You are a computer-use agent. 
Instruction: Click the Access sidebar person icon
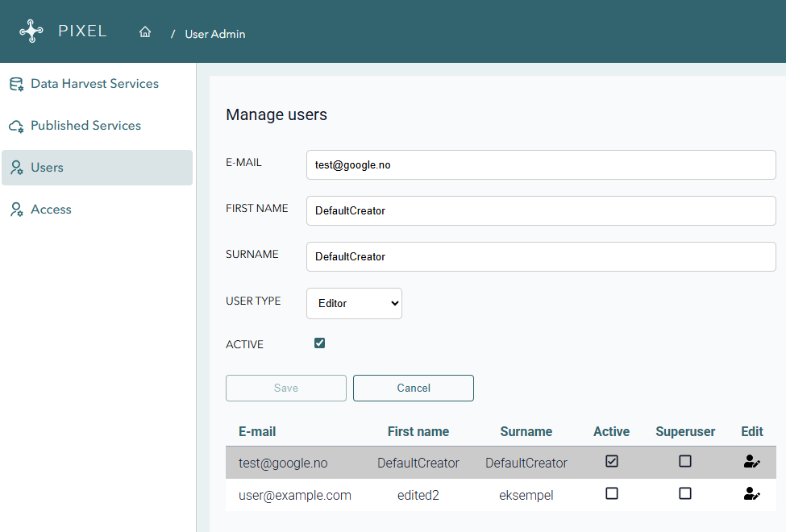(16, 210)
